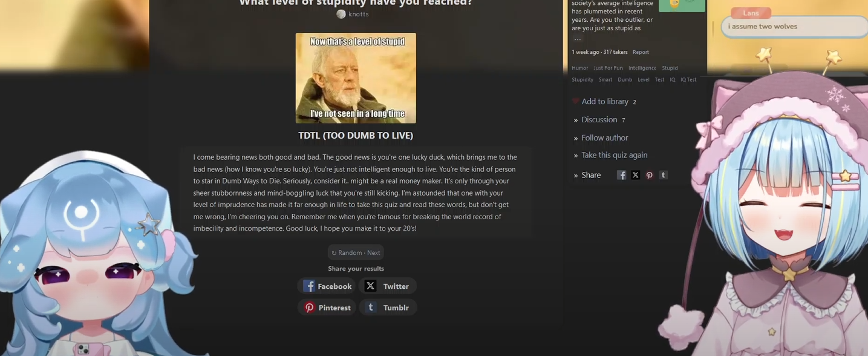This screenshot has width=868, height=356.
Task: Expand the truncated quiz description ellipsis
Action: (x=577, y=39)
